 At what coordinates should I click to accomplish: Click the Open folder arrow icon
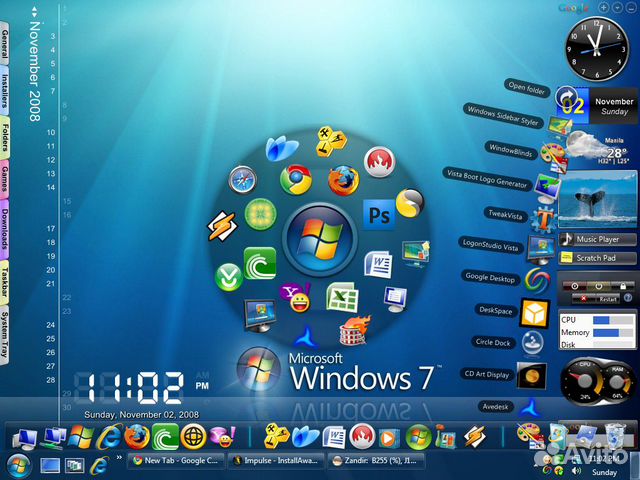click(x=566, y=98)
